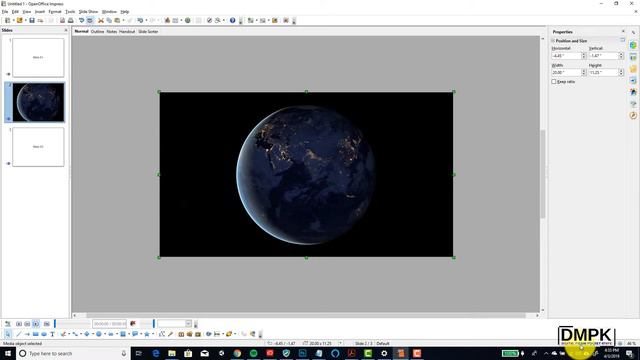Click the Gluepoints wand icon
Image resolution: width=640 pixels, height=360 pixels.
point(170,334)
